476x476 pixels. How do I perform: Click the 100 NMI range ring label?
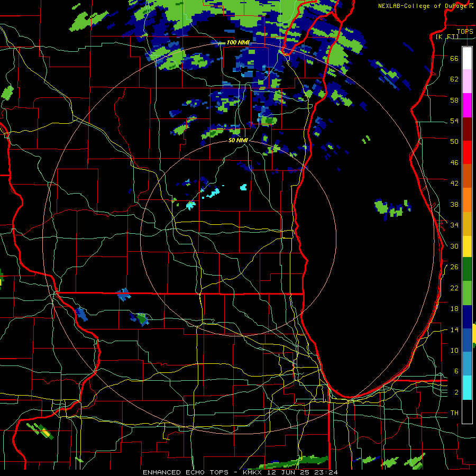tap(237, 42)
